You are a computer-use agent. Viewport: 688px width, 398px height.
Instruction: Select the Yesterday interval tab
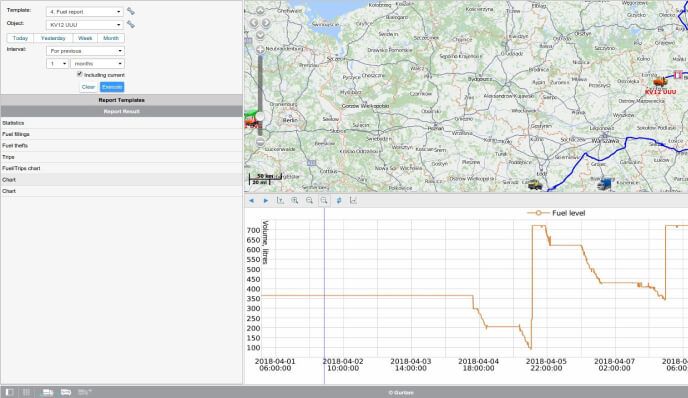[53, 38]
